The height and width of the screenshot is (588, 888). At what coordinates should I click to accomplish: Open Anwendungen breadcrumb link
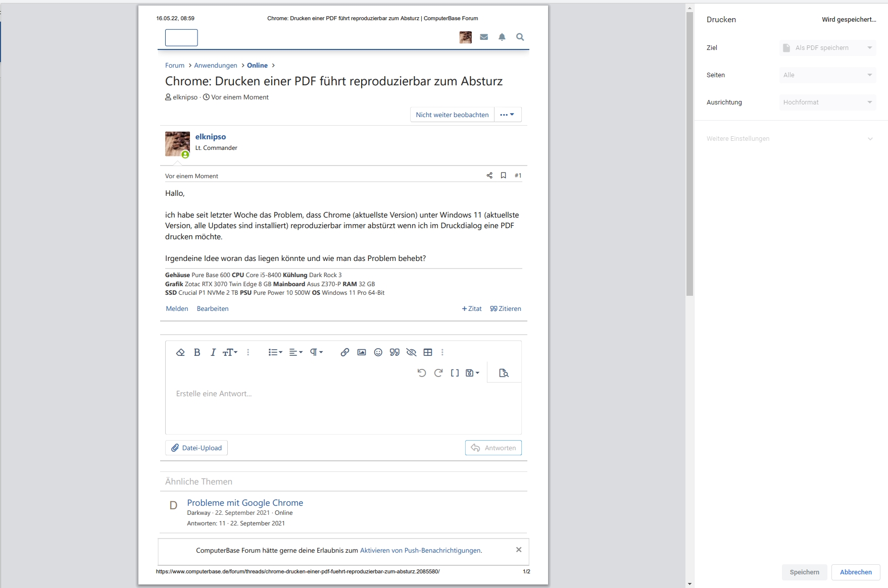216,66
